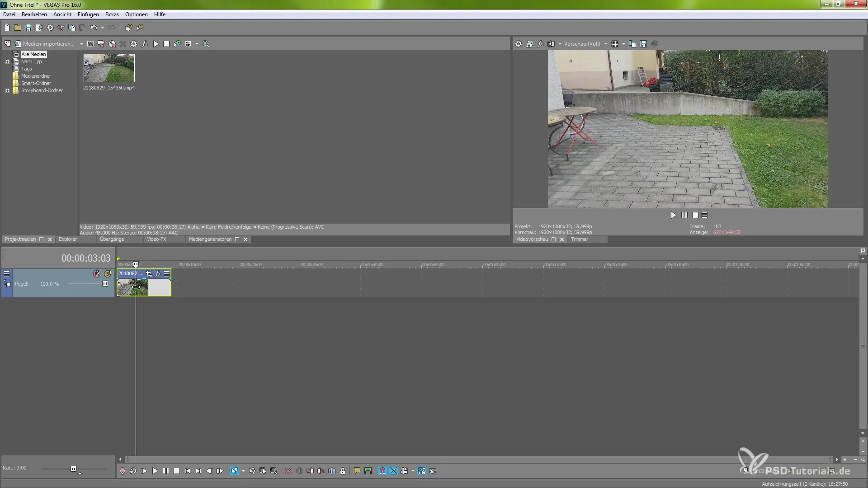Viewport: 868px width, 488px height.
Task: Jump to project start in transport bar
Action: (x=188, y=471)
